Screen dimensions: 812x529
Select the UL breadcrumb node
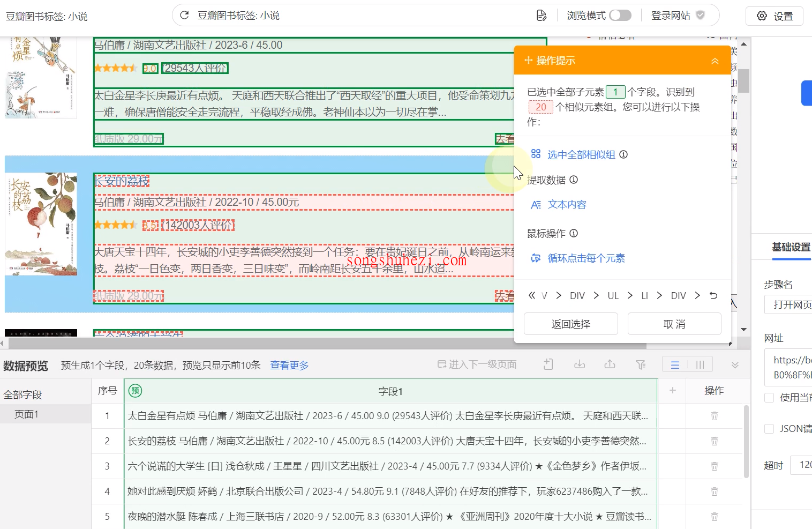point(613,296)
